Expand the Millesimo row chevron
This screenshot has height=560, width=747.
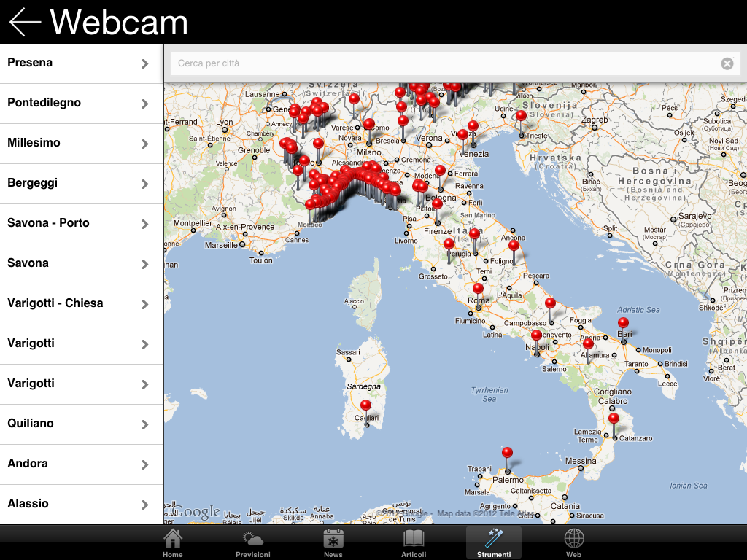point(145,144)
